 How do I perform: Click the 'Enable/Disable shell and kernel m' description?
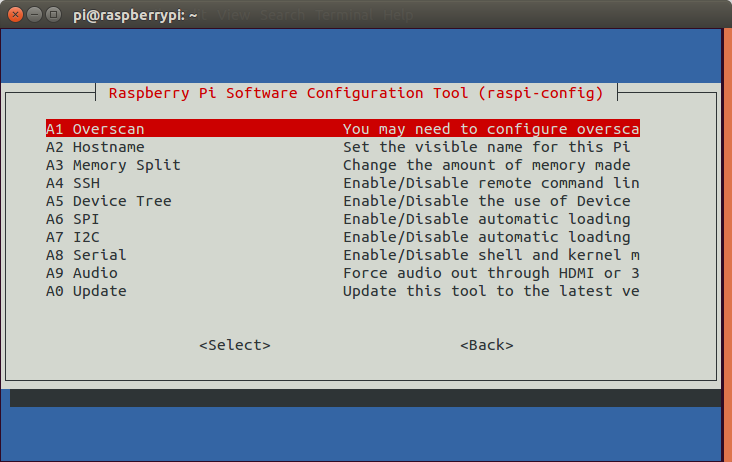click(x=491, y=255)
